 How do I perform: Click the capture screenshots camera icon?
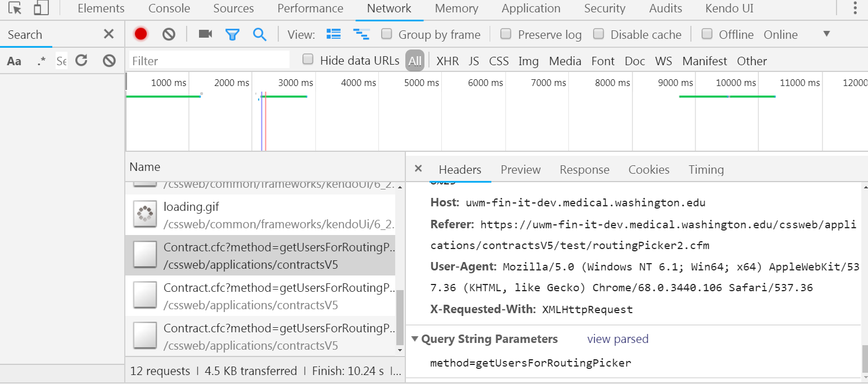point(205,34)
